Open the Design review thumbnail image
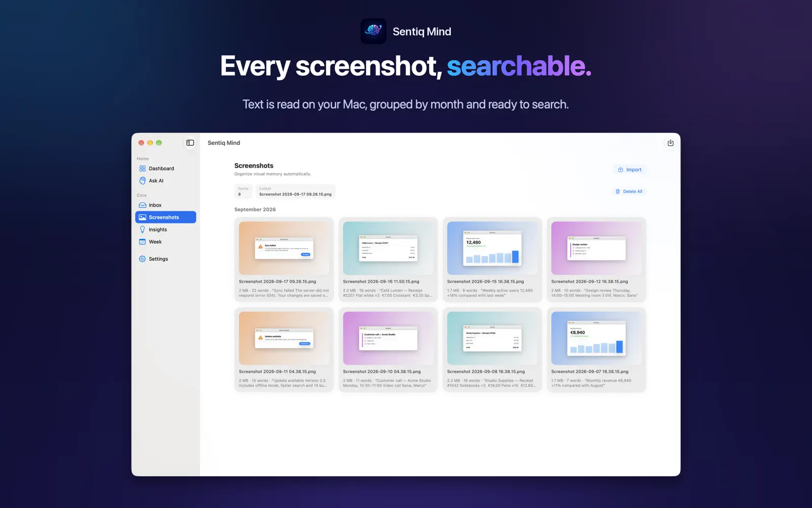Image resolution: width=812 pixels, height=508 pixels. [x=596, y=248]
